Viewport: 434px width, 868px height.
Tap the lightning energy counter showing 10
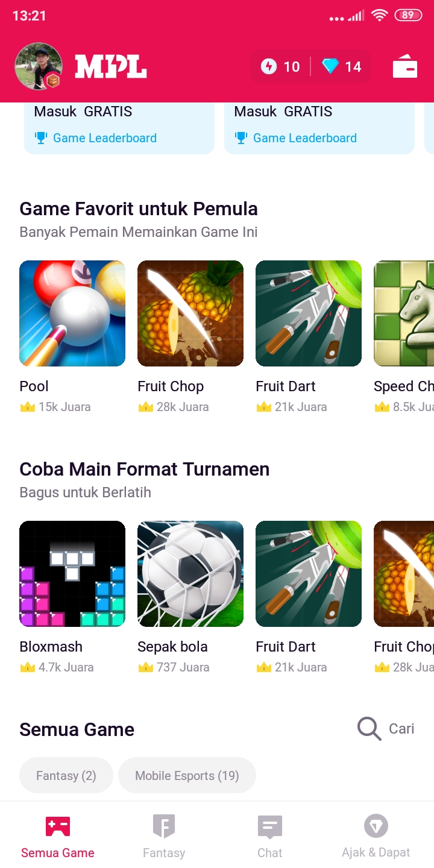pyautogui.click(x=280, y=66)
